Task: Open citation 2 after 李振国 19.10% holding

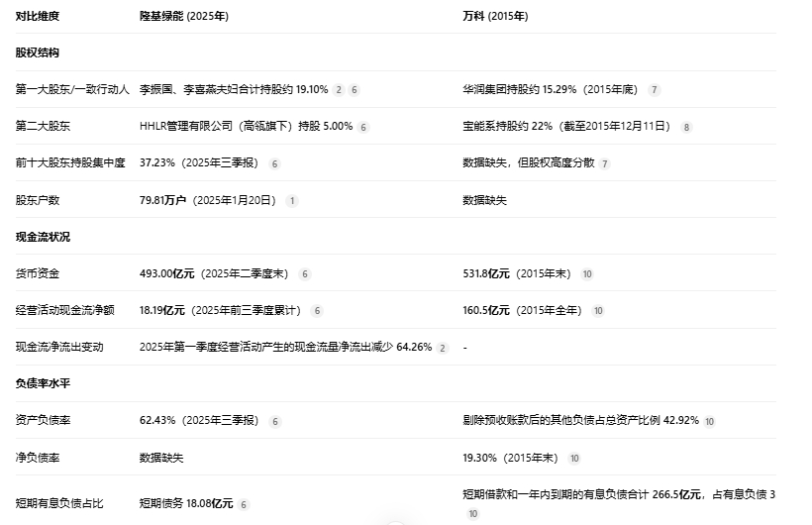Action: point(339,90)
